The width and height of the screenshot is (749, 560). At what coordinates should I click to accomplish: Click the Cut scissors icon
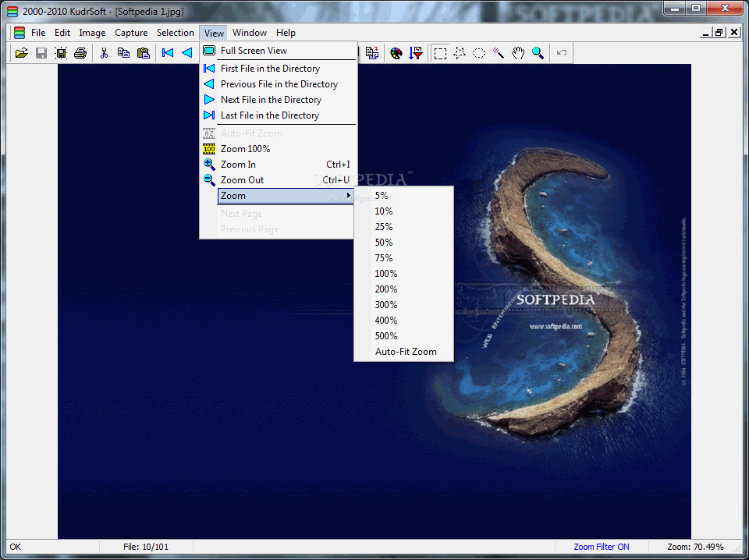(x=104, y=53)
